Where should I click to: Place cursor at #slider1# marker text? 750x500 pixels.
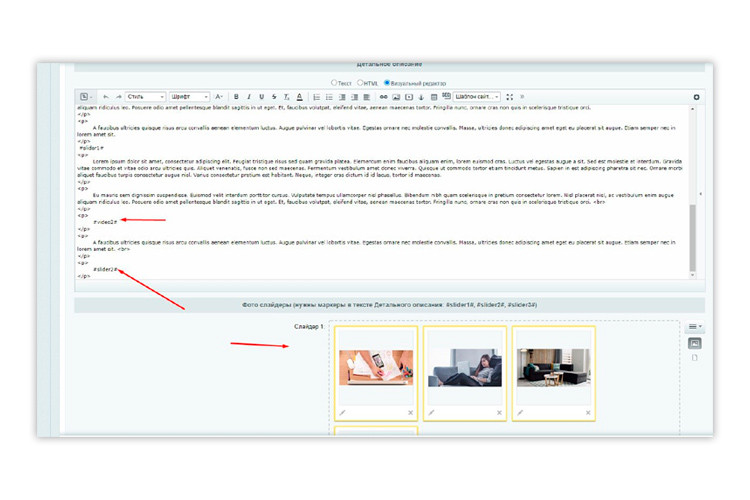(x=91, y=148)
